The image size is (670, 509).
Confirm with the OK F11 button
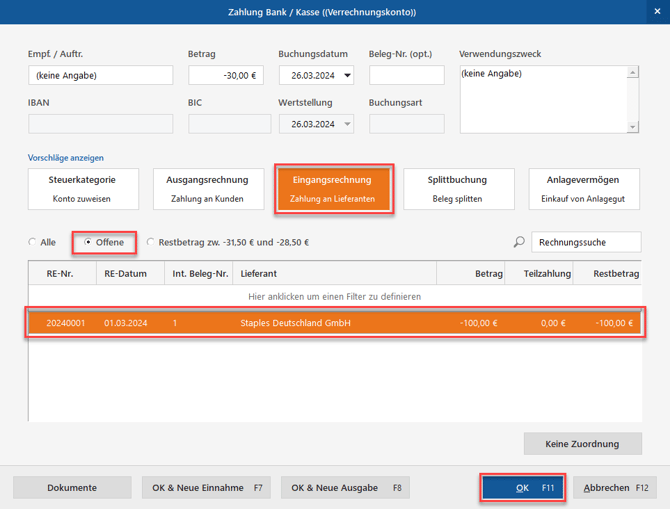click(x=523, y=487)
